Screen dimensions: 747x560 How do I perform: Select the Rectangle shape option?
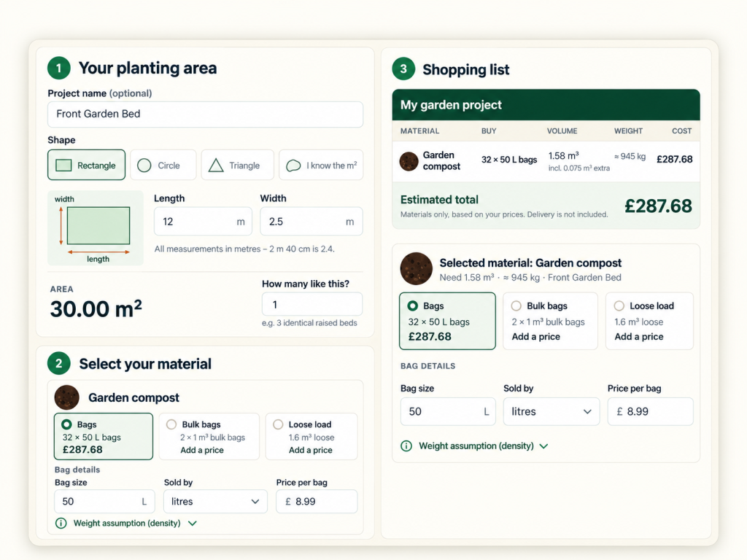[x=86, y=165]
